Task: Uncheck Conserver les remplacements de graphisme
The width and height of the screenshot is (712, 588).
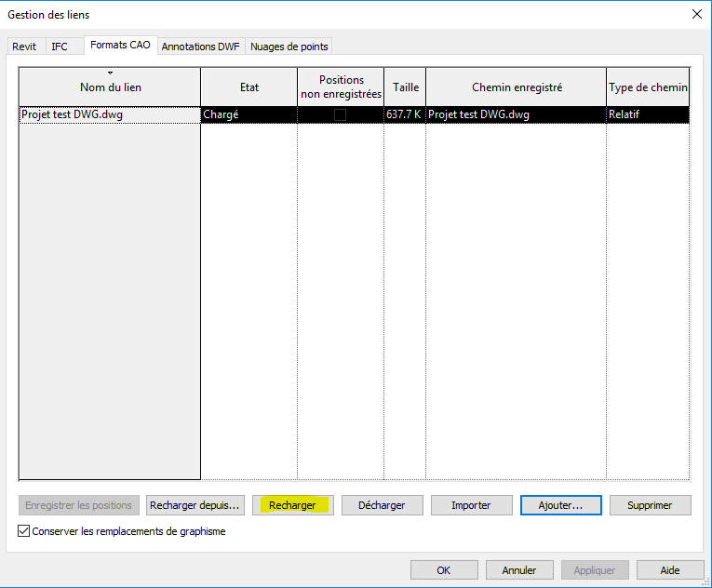Action: coord(24,531)
